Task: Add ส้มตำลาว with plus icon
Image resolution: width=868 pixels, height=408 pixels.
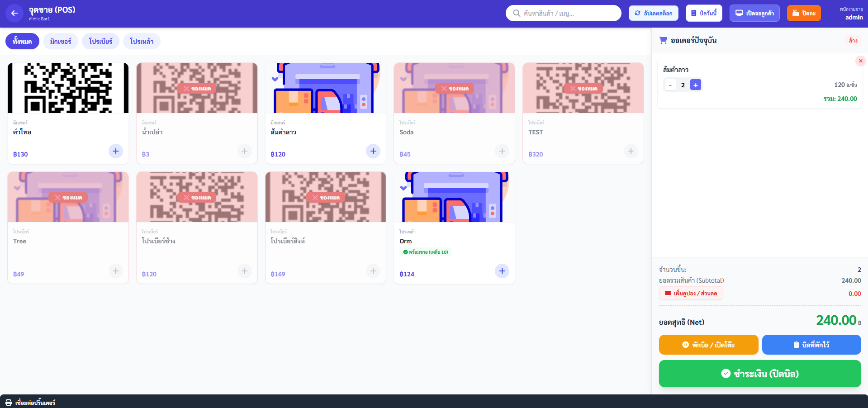Action: click(373, 151)
